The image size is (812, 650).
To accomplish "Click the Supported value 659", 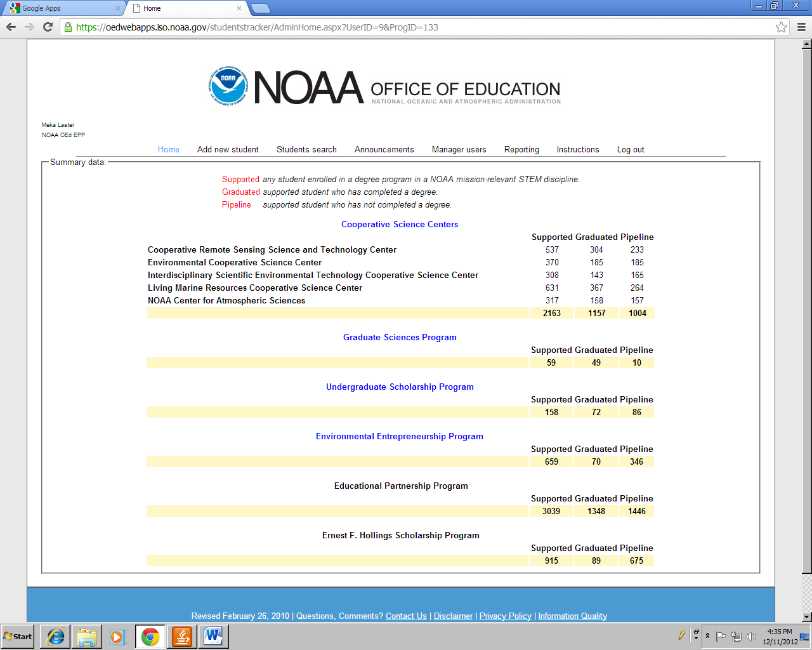I will [x=552, y=462].
